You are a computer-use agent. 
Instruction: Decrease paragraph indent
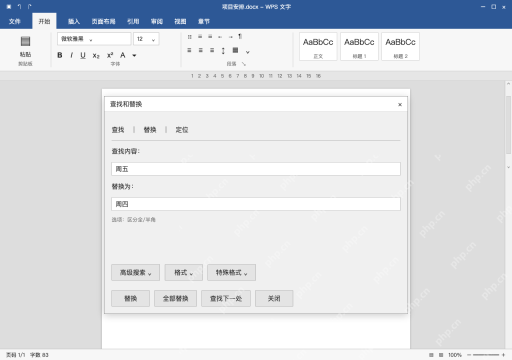[220, 37]
